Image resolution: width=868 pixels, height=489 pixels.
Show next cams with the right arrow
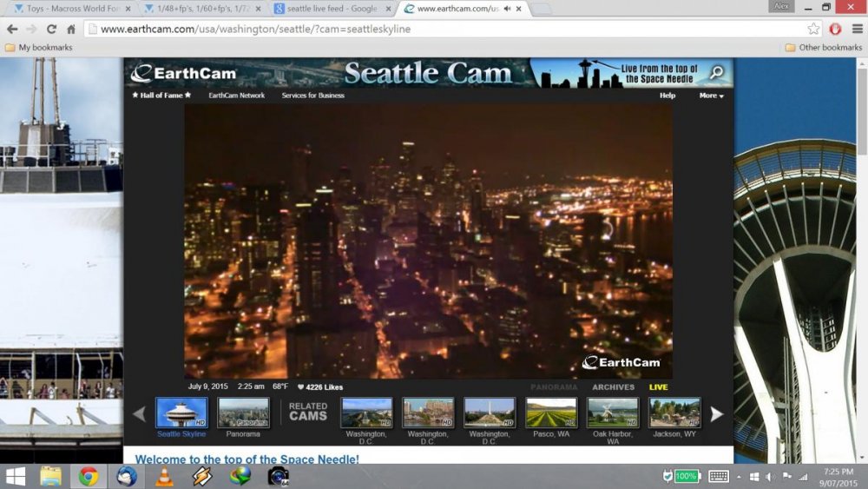tap(716, 413)
